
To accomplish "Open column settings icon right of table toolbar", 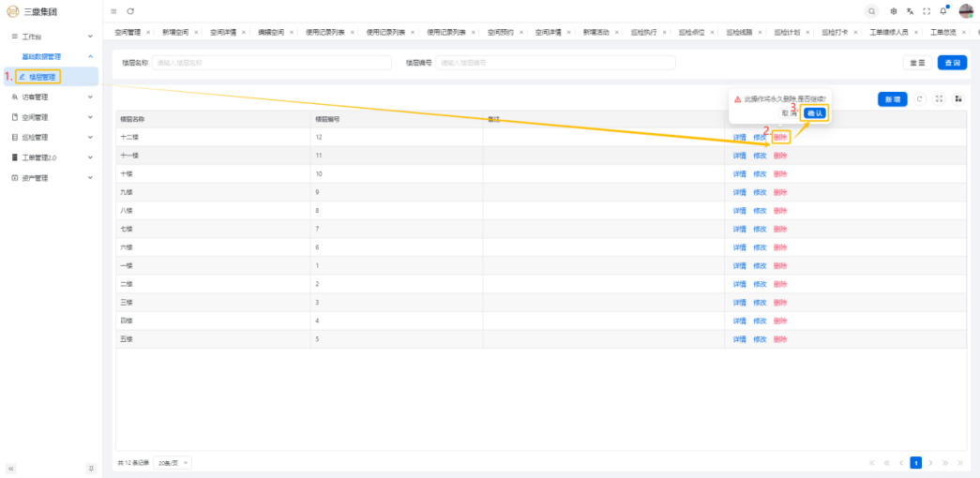I will (958, 99).
